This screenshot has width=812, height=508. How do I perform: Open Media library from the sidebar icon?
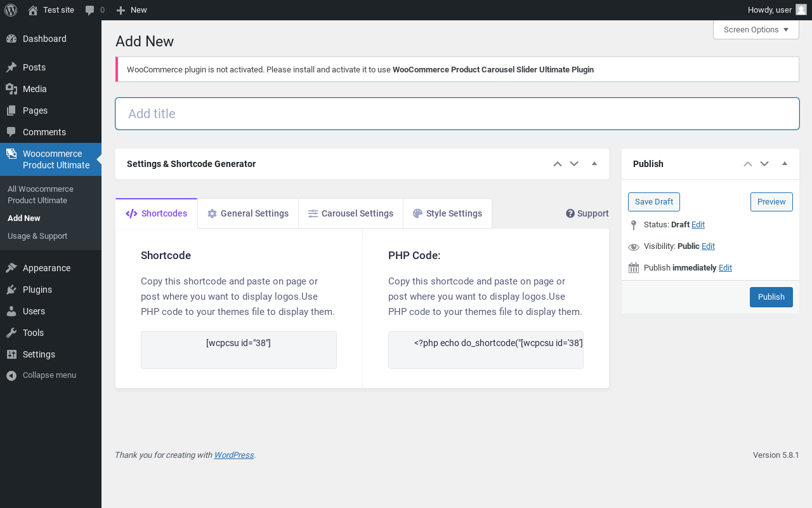[11, 89]
